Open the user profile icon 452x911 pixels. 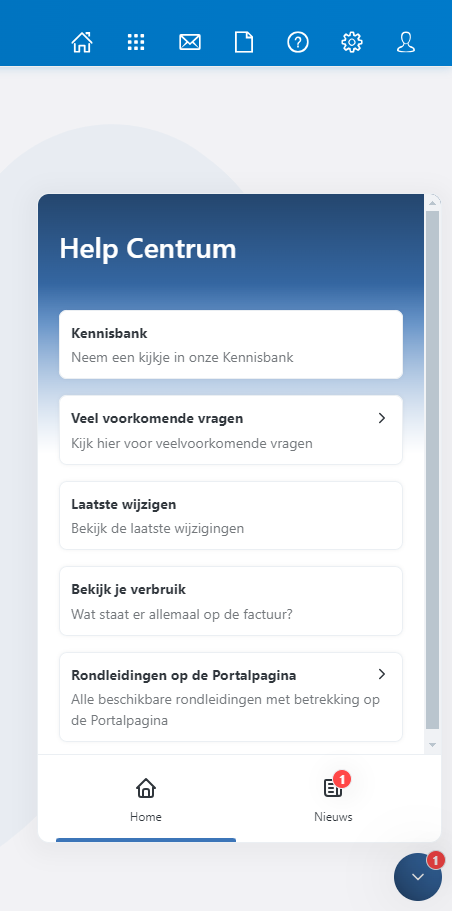pos(406,42)
